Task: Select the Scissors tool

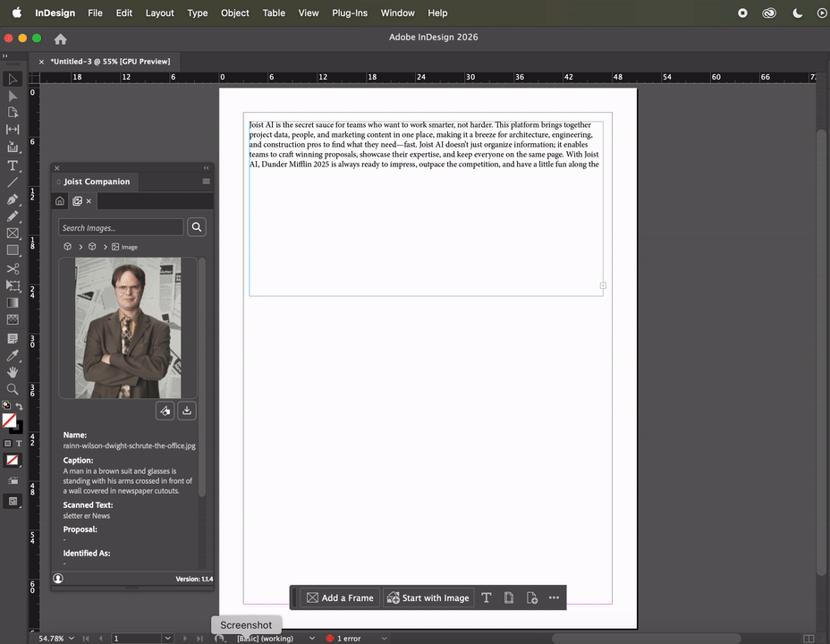Action: pyautogui.click(x=13, y=269)
